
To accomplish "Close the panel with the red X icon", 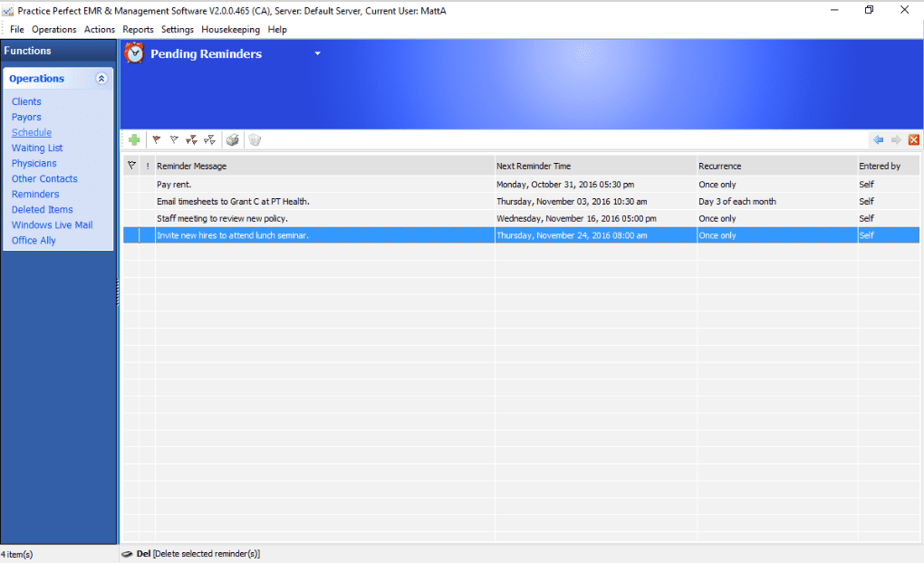I will (x=913, y=140).
